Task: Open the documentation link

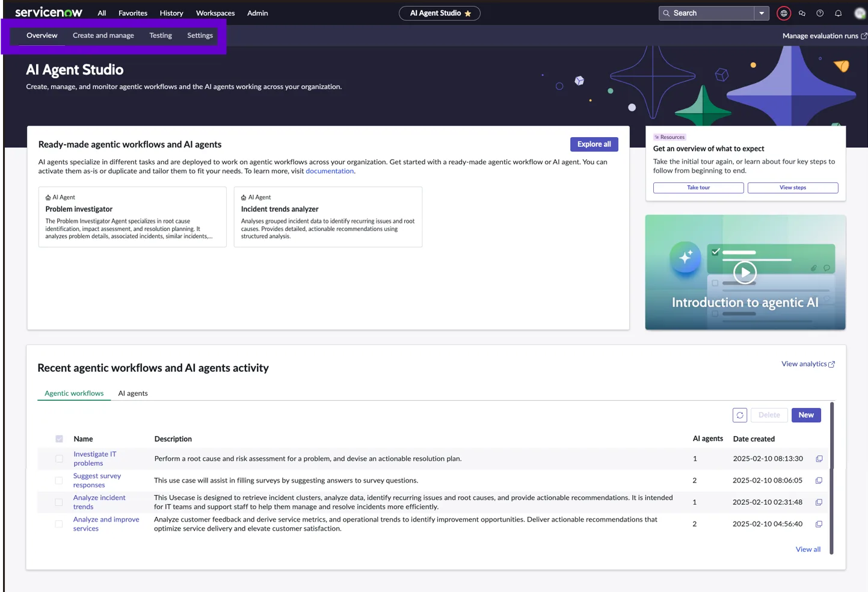Action: click(330, 171)
